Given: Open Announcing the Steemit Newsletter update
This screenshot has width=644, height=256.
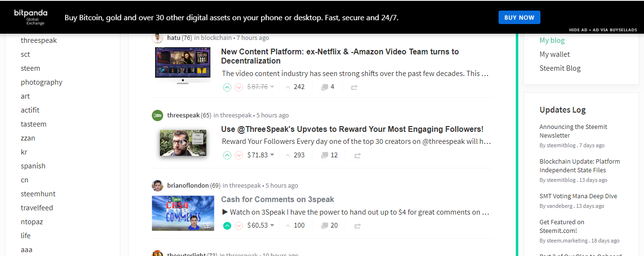Looking at the screenshot, I should click(573, 131).
